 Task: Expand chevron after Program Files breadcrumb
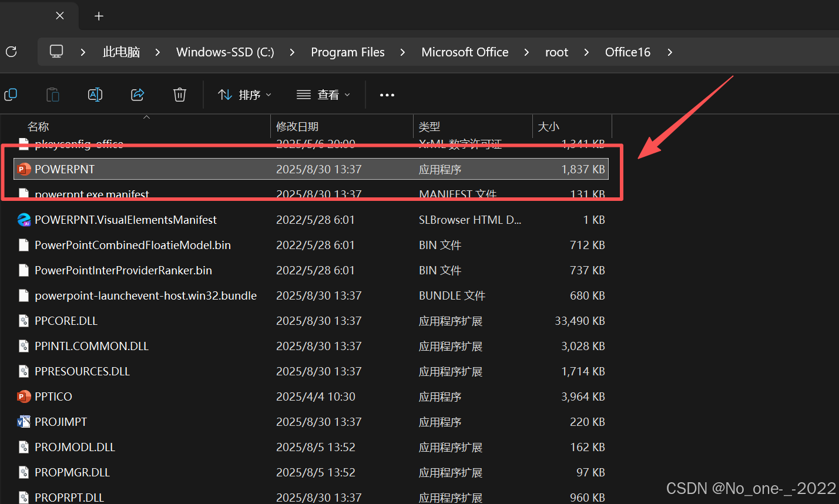click(x=402, y=52)
